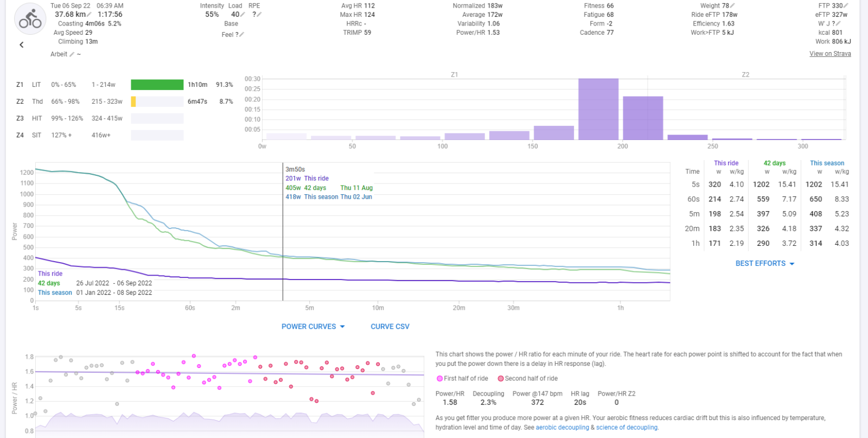Click the This season table column header
Viewport: 868px width, 438px height.
pos(827,163)
